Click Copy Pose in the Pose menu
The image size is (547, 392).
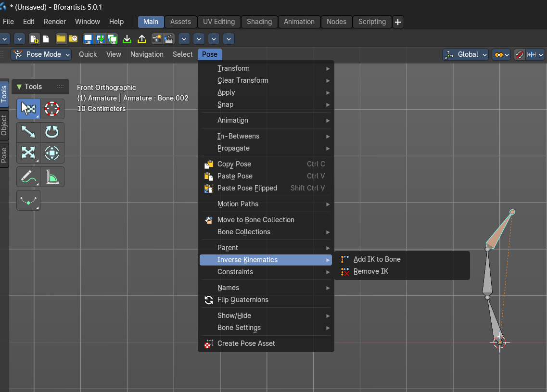pos(266,164)
